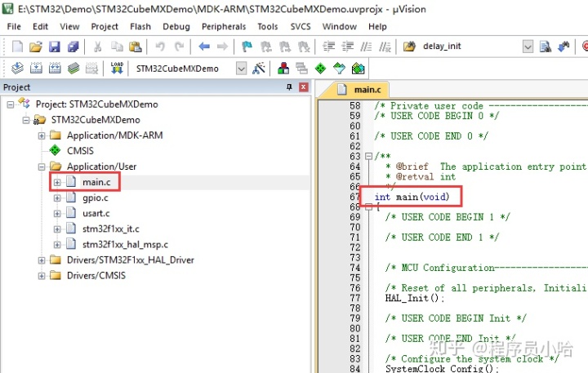The image size is (588, 373).
Task: Open Manage Project Items colored-blocks icon
Action: [x=283, y=69]
